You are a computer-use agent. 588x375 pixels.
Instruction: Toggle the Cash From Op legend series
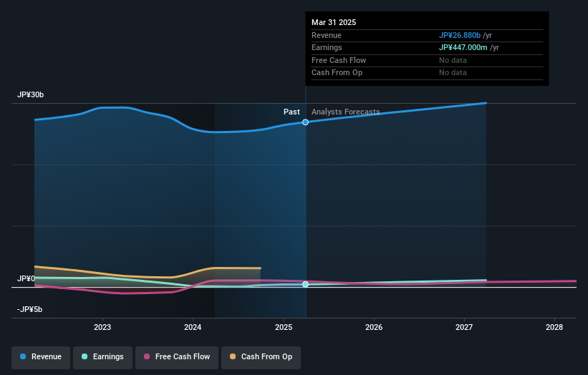pyautogui.click(x=261, y=357)
